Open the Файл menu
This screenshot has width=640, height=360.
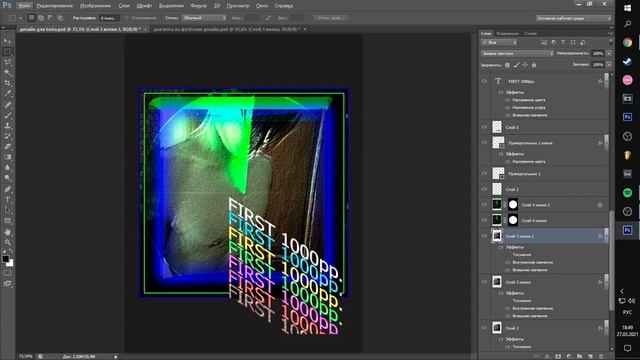pyautogui.click(x=24, y=6)
